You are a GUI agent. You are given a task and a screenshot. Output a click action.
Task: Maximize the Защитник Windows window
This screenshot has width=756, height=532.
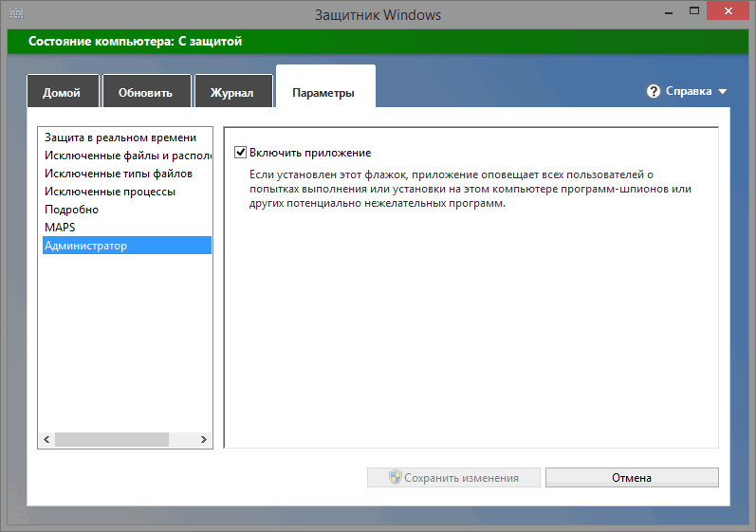click(x=693, y=10)
